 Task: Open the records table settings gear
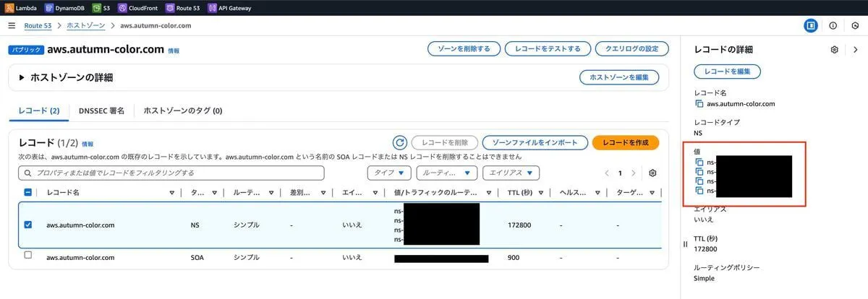pos(652,173)
